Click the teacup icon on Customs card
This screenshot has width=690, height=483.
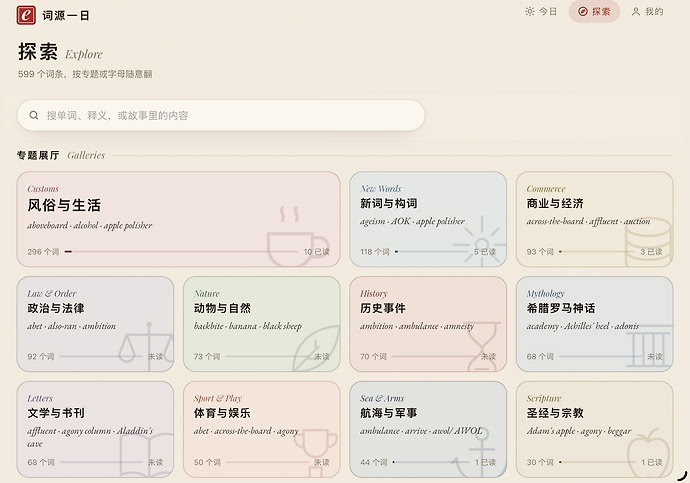click(x=298, y=237)
